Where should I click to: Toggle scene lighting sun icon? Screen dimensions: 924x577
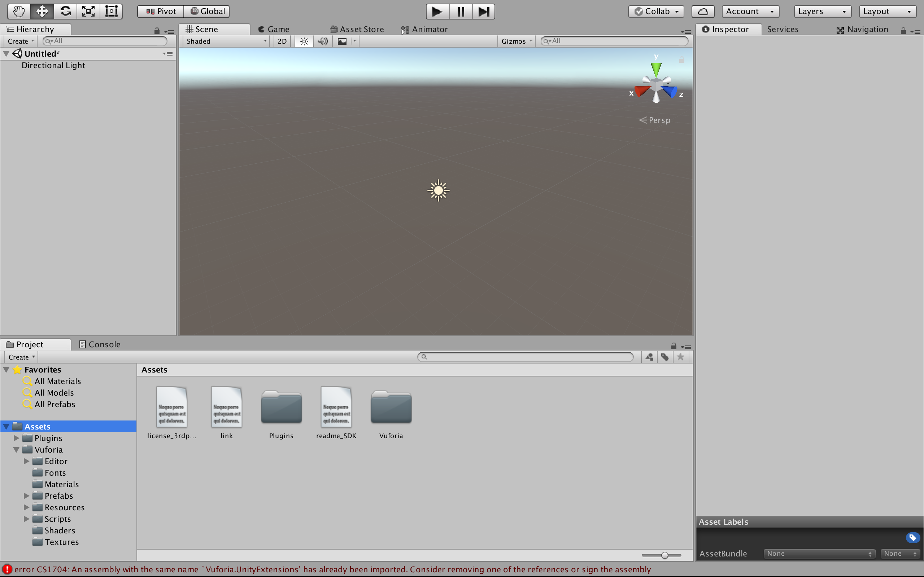pos(304,41)
